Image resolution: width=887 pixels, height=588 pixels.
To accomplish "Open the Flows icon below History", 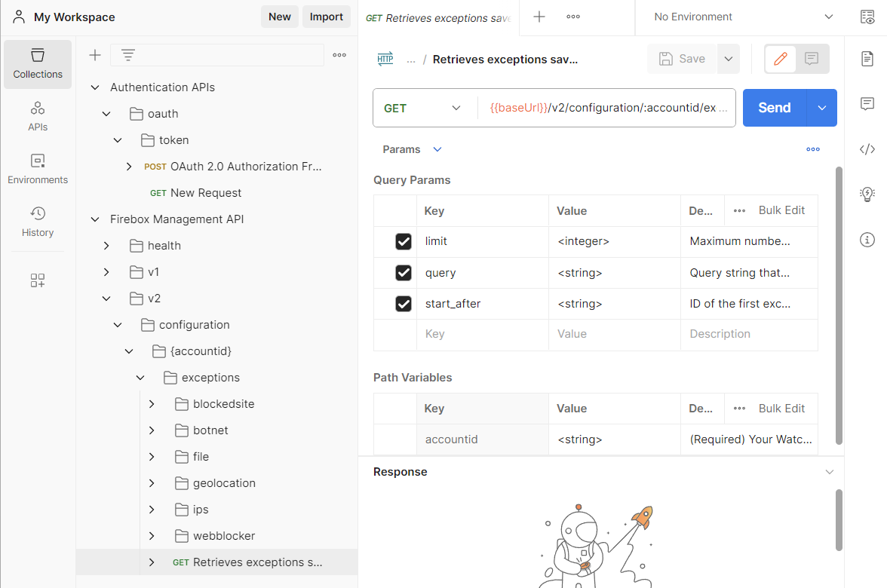I will click(x=37, y=280).
